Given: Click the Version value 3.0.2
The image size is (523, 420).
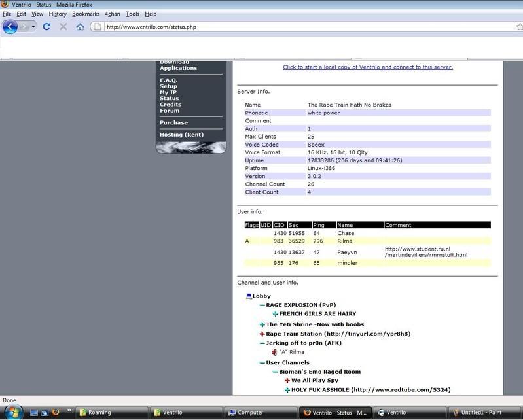Looking at the screenshot, I should (314, 177).
